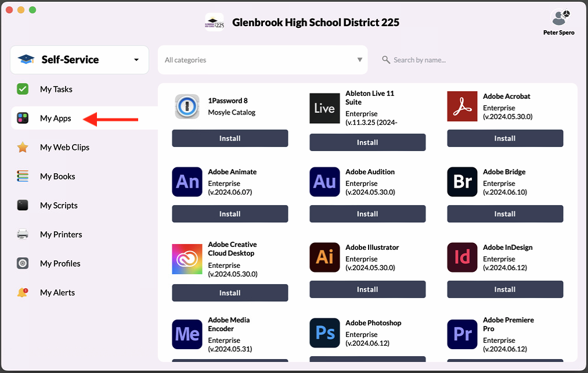Screen dimensions: 588x373
Task: Click the Adobe Media Encoder icon
Action: coord(187,334)
